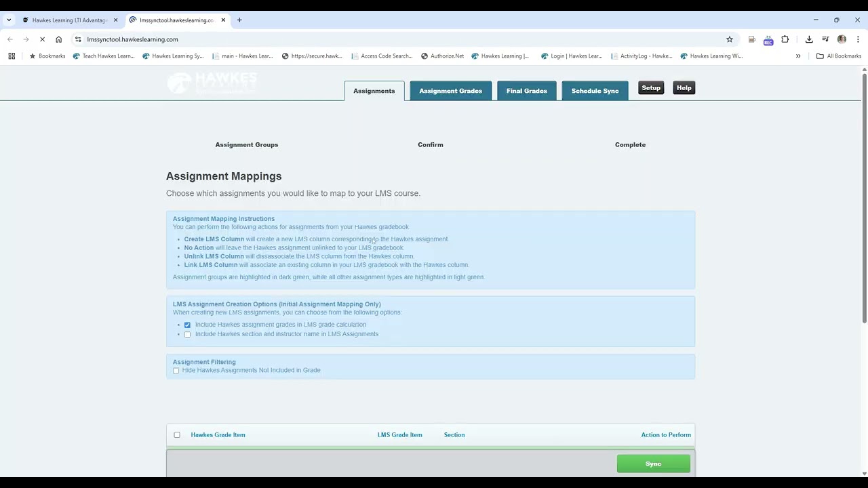Click the green Sync button

pyautogui.click(x=653, y=464)
